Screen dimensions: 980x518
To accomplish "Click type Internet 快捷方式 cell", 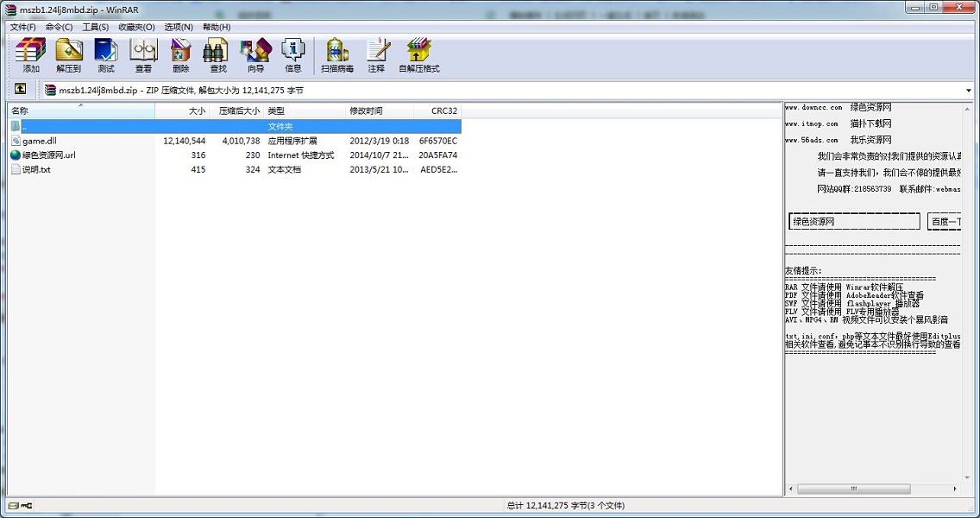I will [301, 155].
